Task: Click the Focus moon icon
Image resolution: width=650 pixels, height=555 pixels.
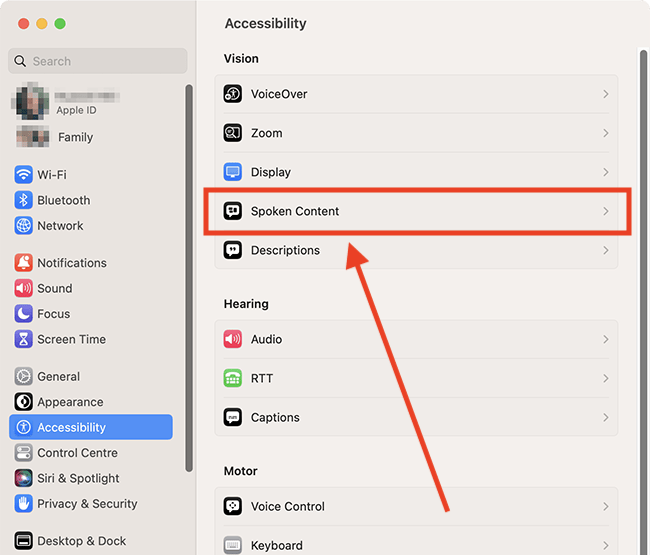Action: [24, 314]
